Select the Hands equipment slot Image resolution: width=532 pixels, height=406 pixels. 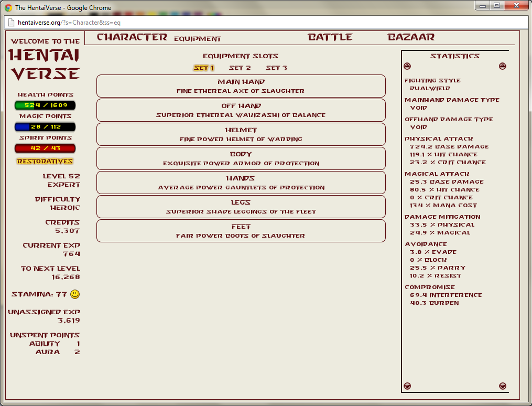pos(241,183)
